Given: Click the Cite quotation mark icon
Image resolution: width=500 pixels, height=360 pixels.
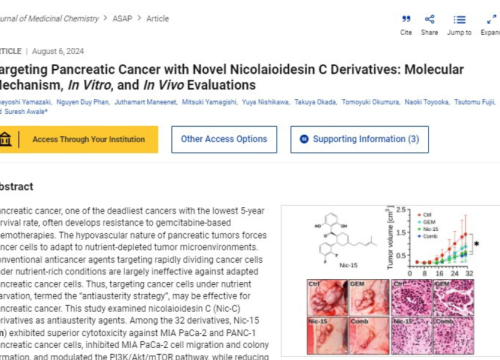Looking at the screenshot, I should pyautogui.click(x=406, y=19).
